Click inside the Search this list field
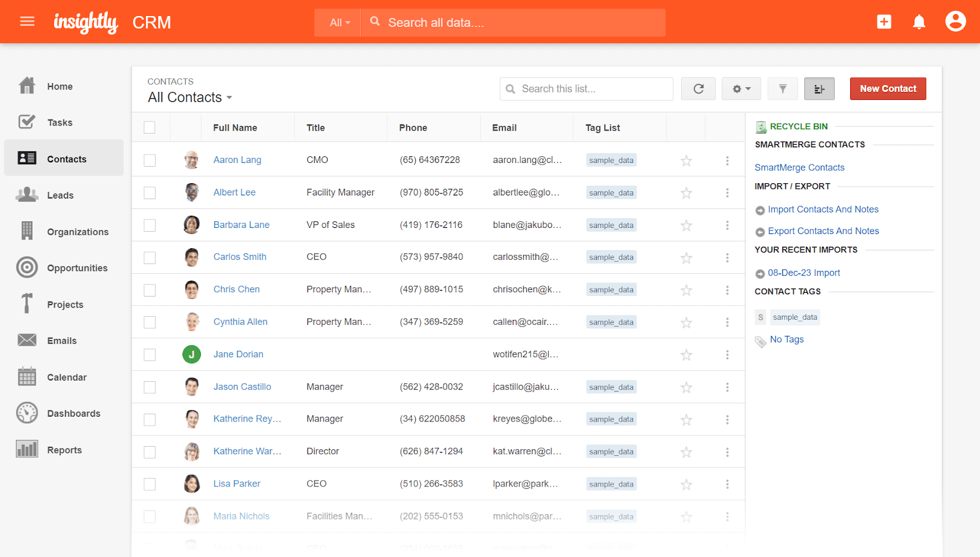Viewport: 980px width, 557px height. pyautogui.click(x=586, y=88)
